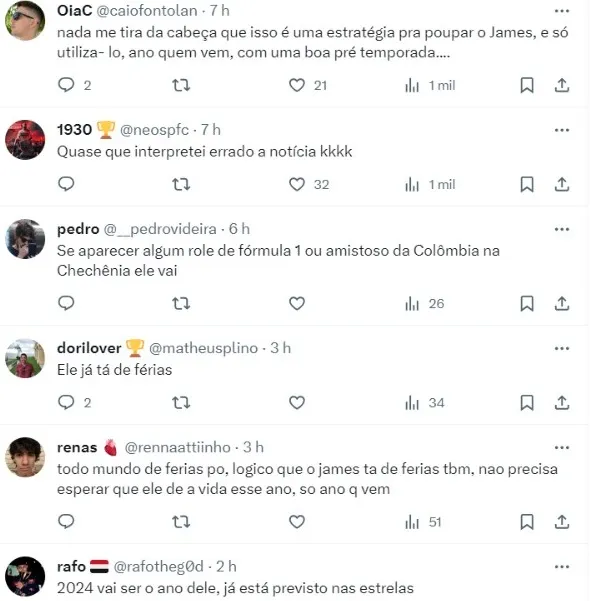Bookmark dorilover's "Ele já tá de férias" tweet
Image resolution: width=590 pixels, height=601 pixels.
pos(527,403)
